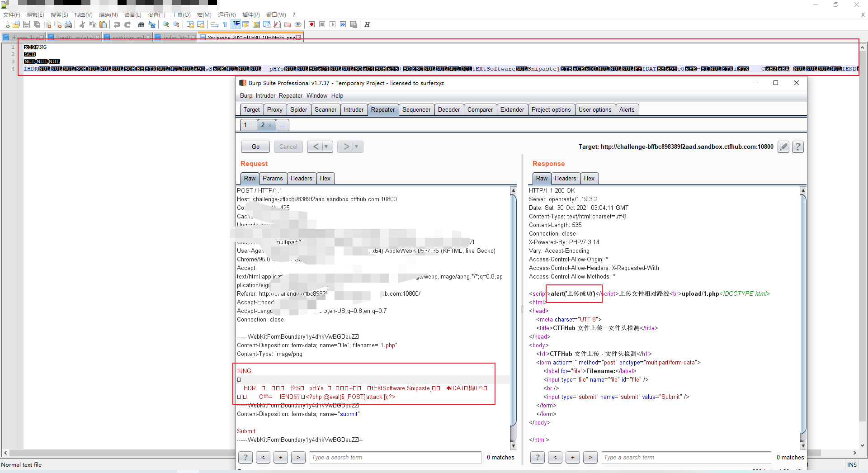Save all open files with Save All icon

(37, 24)
